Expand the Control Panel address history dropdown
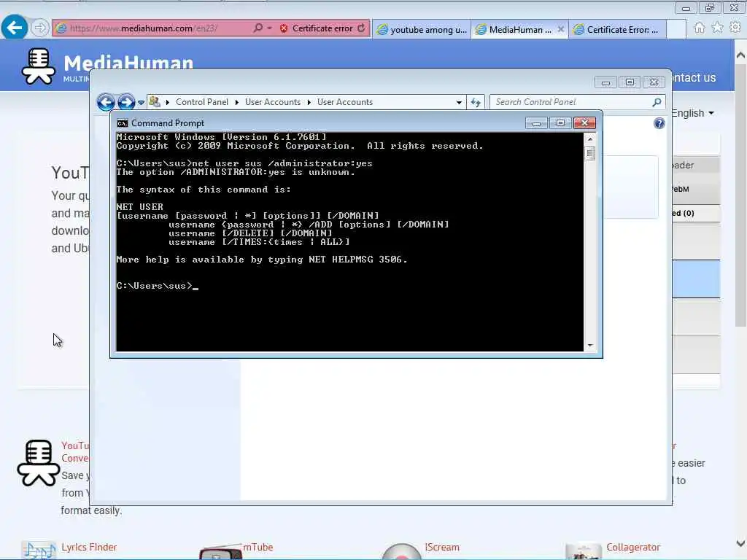This screenshot has width=747, height=560. tap(459, 102)
